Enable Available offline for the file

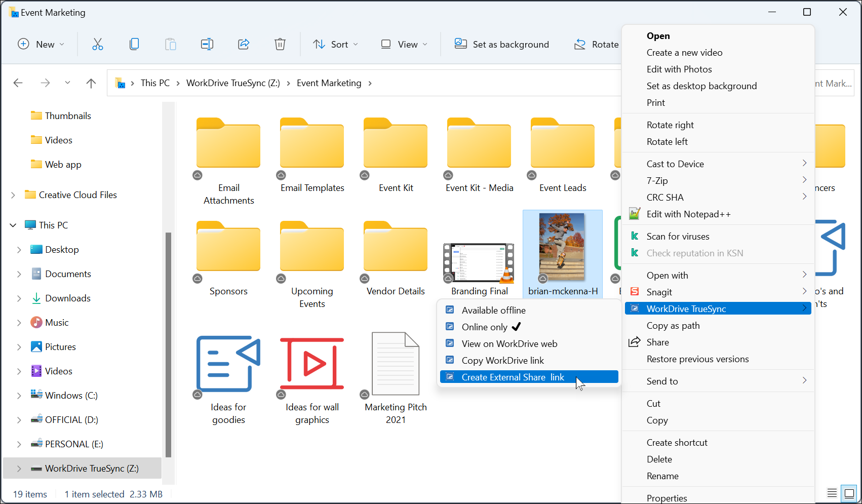coord(493,311)
